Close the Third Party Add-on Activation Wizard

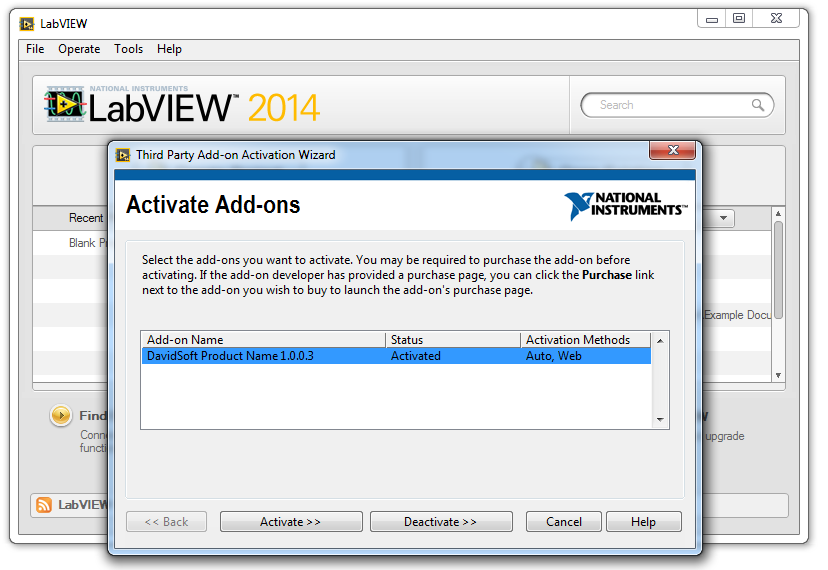click(x=673, y=150)
